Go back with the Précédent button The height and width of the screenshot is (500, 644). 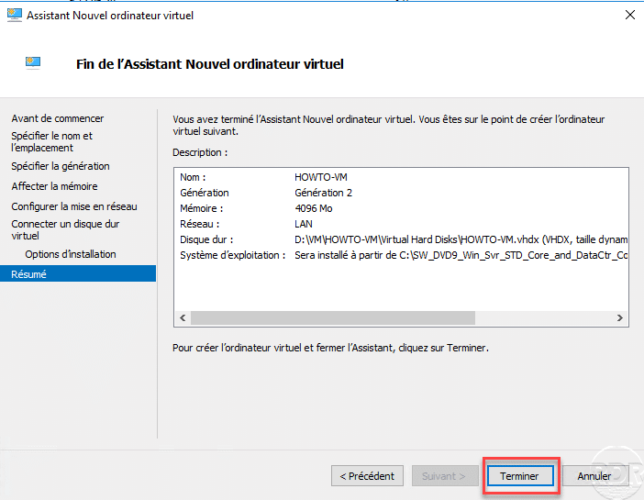pyautogui.click(x=367, y=476)
